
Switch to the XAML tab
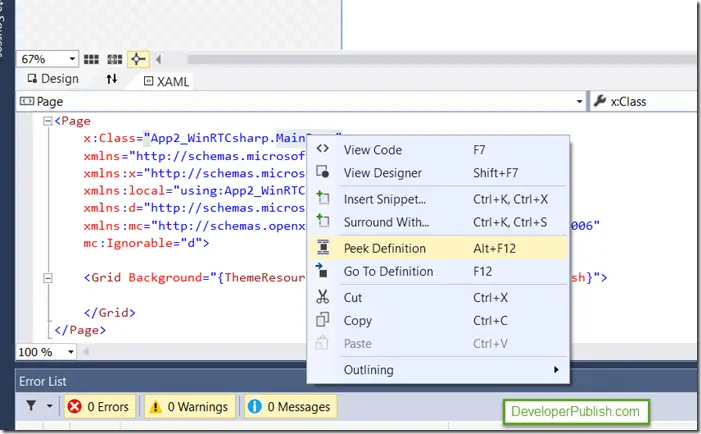(166, 82)
